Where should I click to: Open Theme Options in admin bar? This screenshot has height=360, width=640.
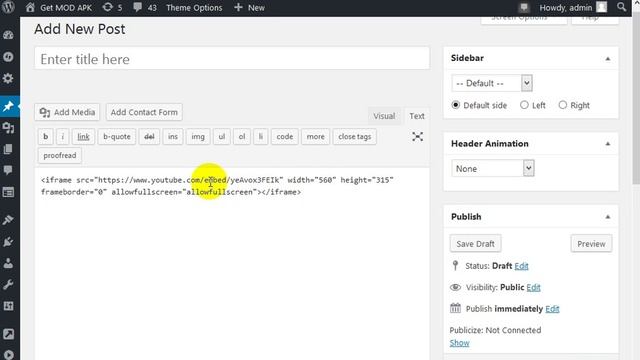[x=194, y=7]
